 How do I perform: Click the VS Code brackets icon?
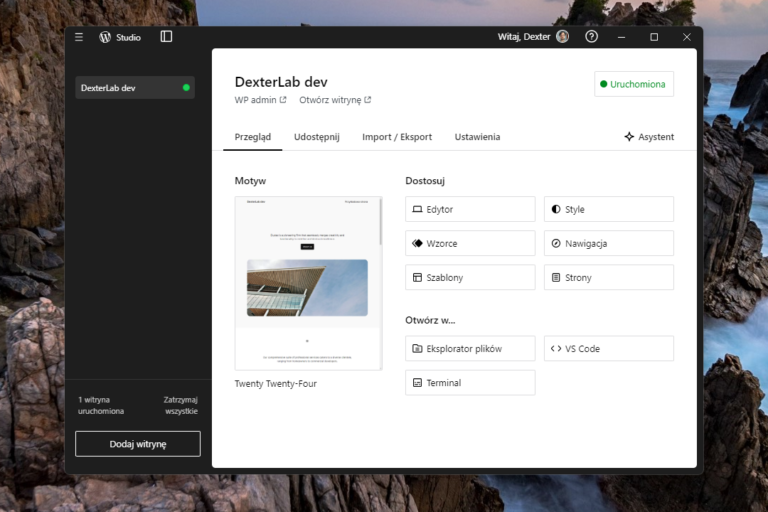tap(556, 348)
